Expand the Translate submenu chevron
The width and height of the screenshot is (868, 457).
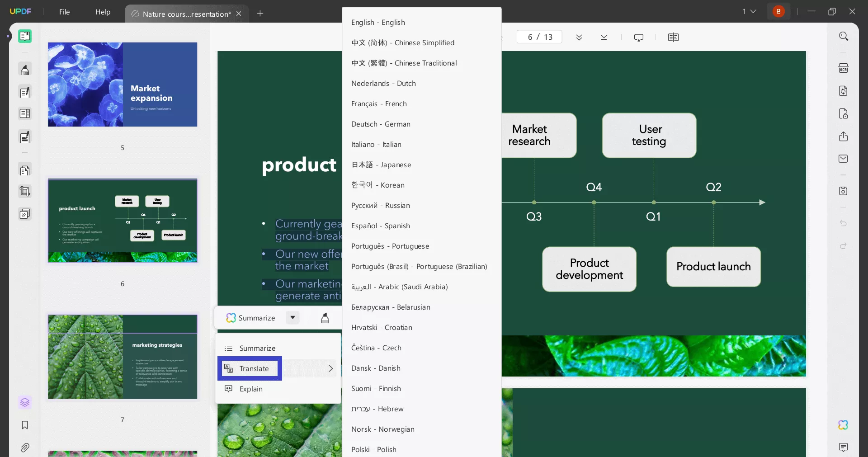[x=330, y=368]
